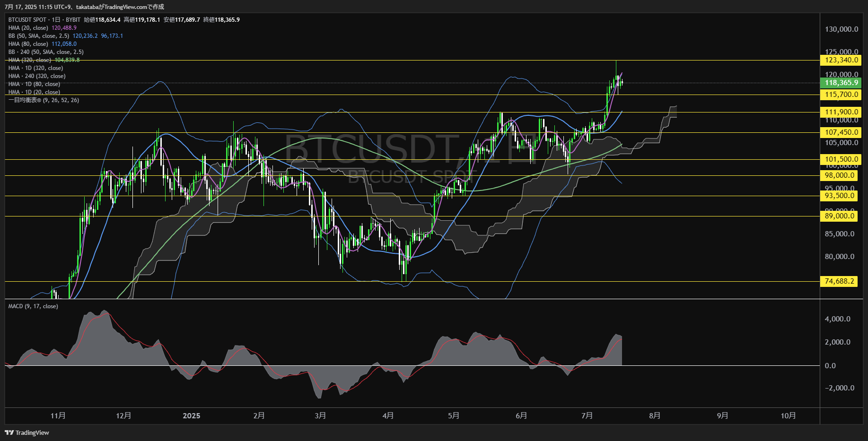Click the MACD (9, 17, close) label
The image size is (868, 441).
(33, 306)
